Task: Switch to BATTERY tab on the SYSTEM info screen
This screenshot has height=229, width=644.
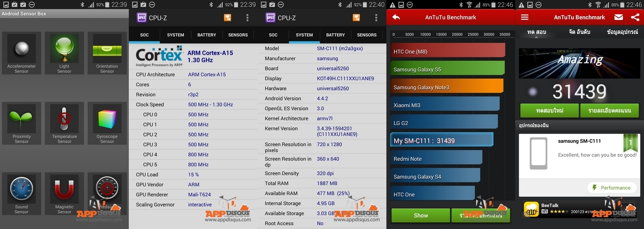Action: (335, 35)
